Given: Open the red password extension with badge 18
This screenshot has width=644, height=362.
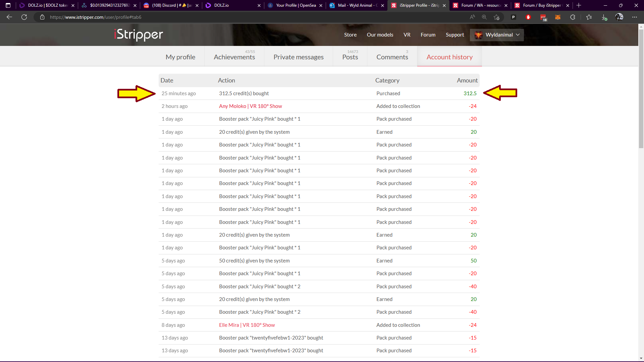Looking at the screenshot, I should [543, 17].
